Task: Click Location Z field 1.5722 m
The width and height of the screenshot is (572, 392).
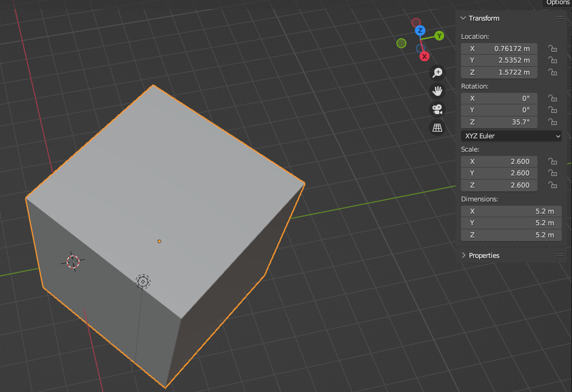Action: (499, 72)
